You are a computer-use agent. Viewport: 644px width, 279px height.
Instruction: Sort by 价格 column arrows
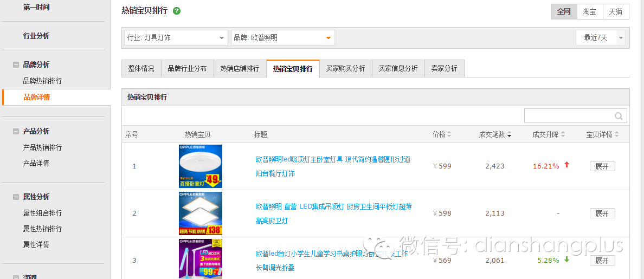coord(449,134)
